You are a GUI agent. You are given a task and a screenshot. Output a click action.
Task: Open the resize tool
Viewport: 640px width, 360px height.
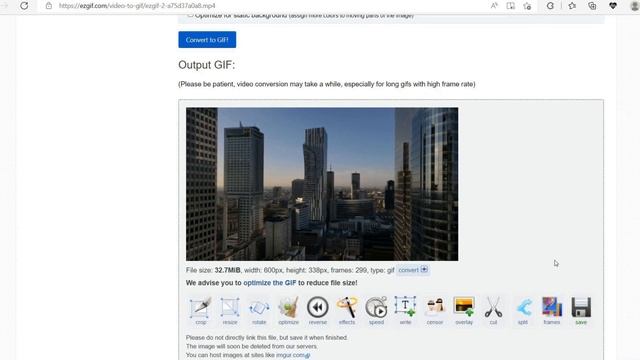pos(230,311)
